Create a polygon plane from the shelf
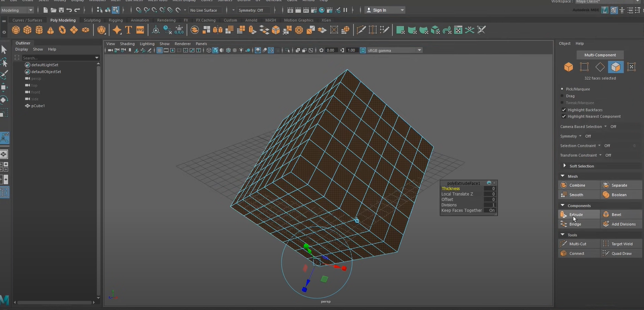Image resolution: width=644 pixels, height=310 pixels. [74, 30]
